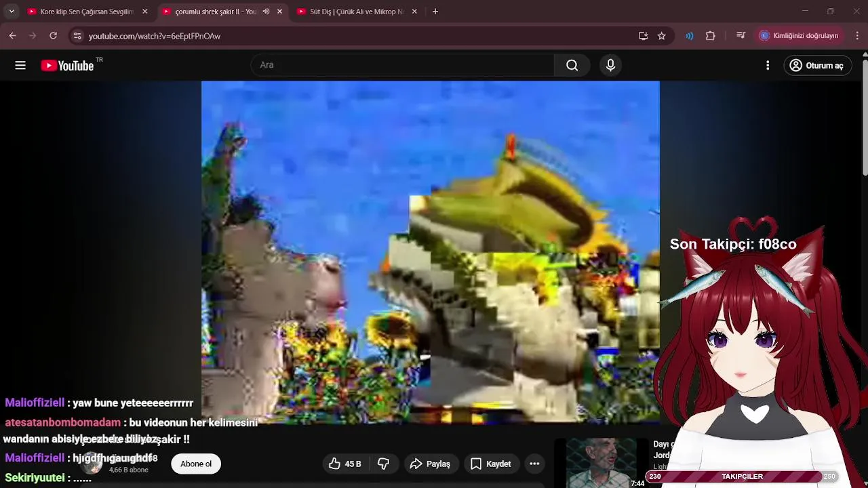Close the Kore klip tab

[x=144, y=12]
